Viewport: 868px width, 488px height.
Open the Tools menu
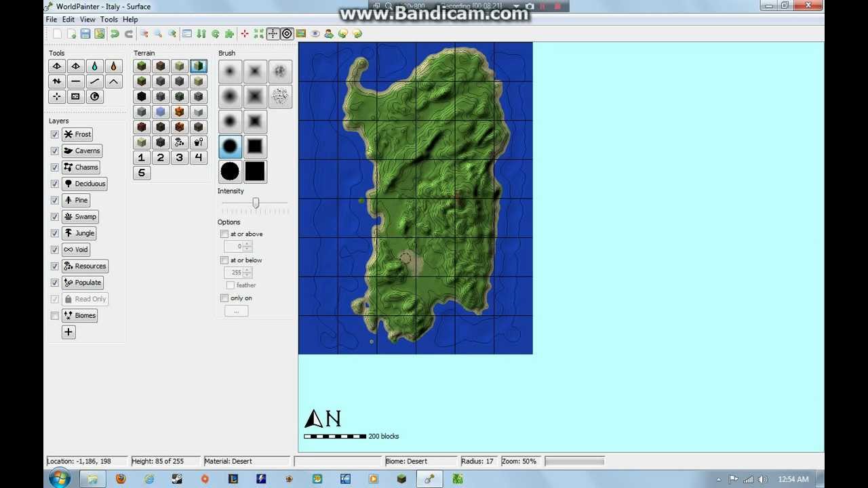click(109, 20)
